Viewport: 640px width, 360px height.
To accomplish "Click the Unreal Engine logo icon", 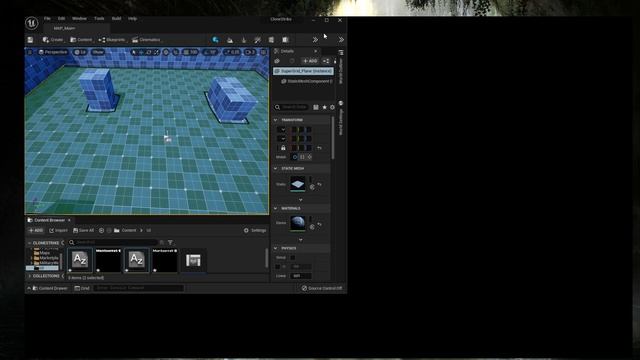I will [x=31, y=23].
